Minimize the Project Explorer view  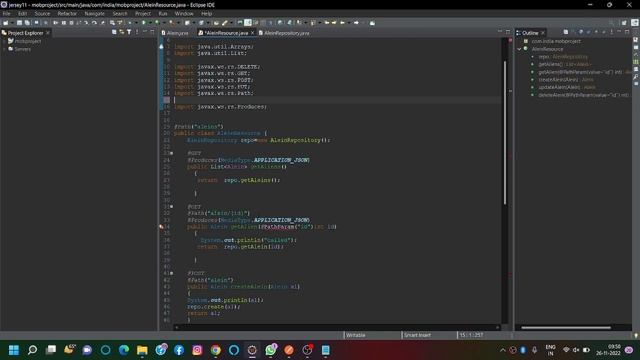144,32
